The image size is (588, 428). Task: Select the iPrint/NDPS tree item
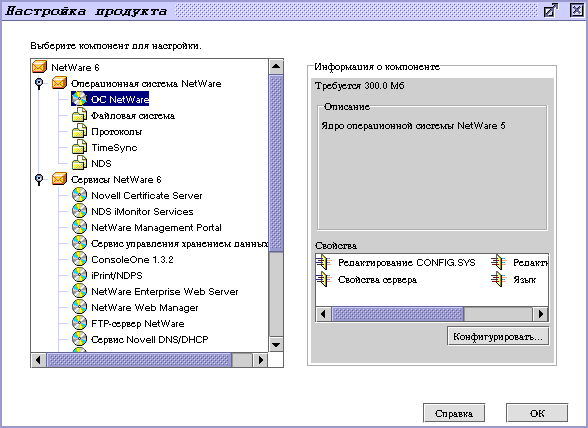point(117,276)
